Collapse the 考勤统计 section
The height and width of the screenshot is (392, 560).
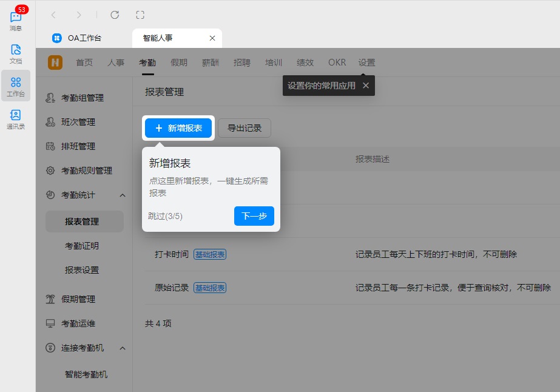123,195
